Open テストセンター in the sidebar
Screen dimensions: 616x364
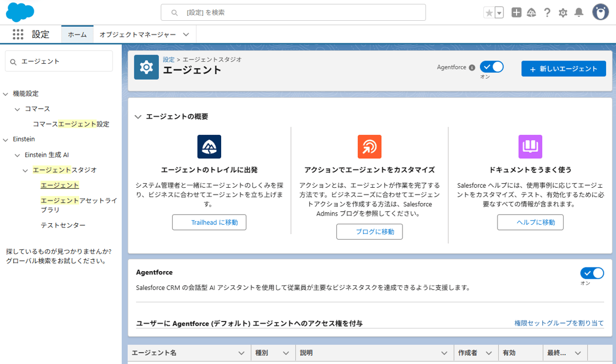[x=63, y=225]
